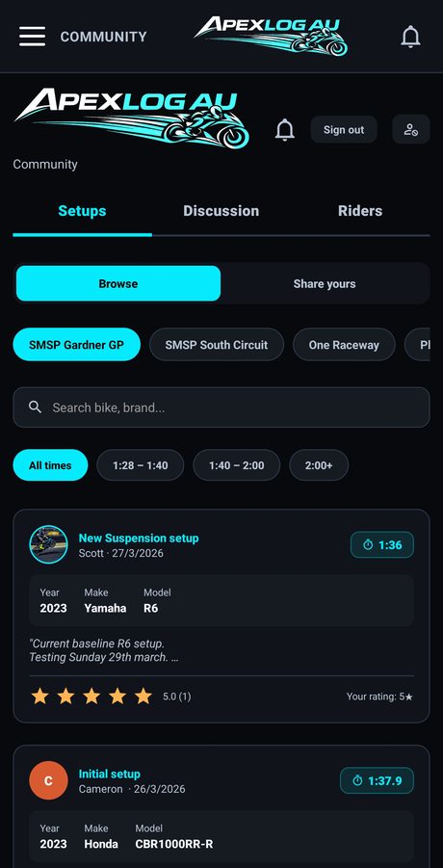Open the hamburger navigation menu
The image size is (443, 868).
pos(32,37)
